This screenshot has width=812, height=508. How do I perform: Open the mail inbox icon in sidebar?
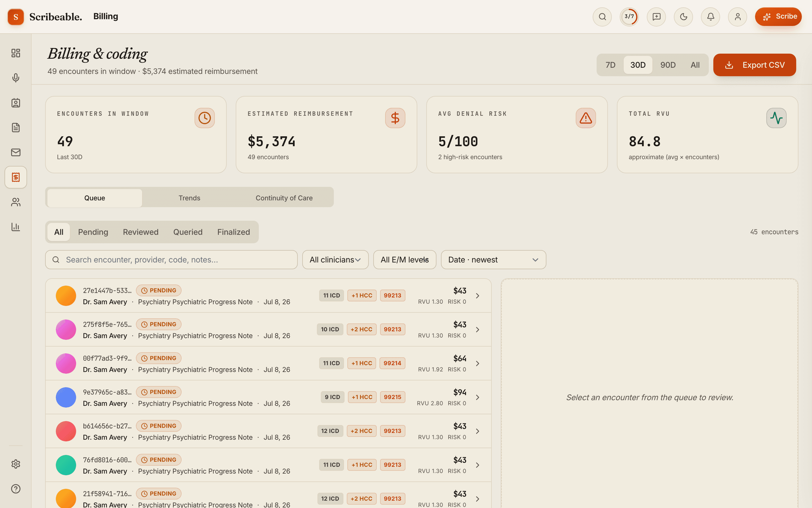coord(16,152)
